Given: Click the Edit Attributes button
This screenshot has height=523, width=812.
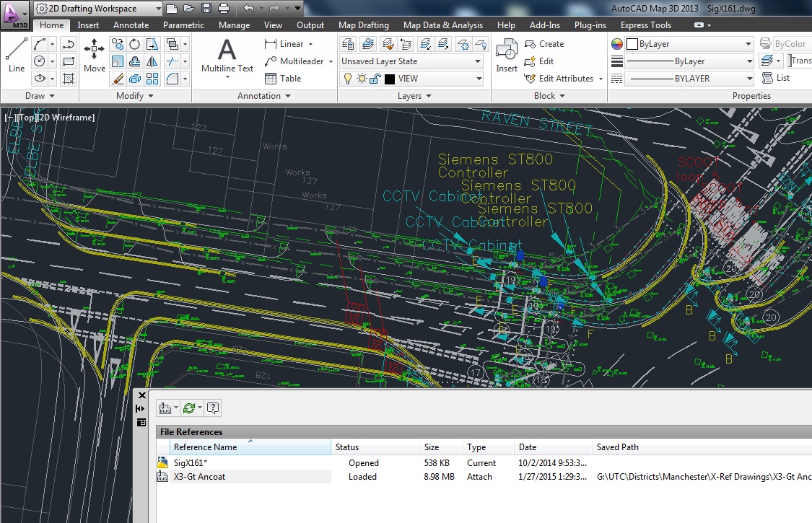Looking at the screenshot, I should coord(564,79).
